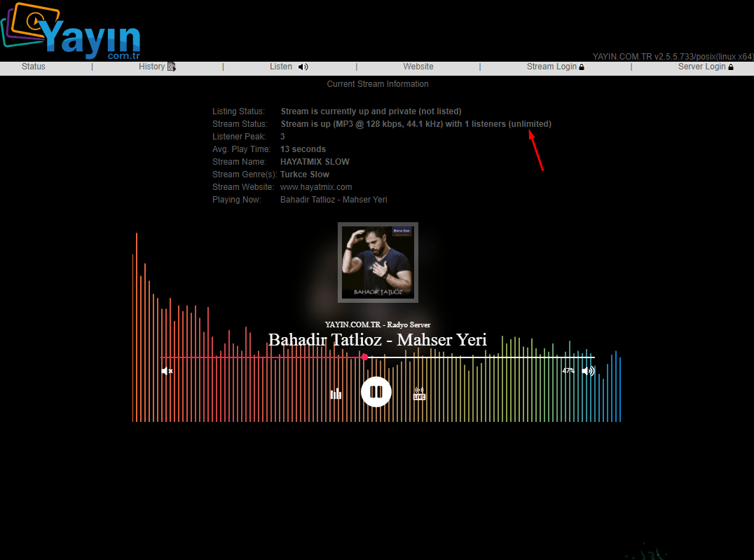This screenshot has width=754, height=560.
Task: Click the Yayin com.tr logo
Action: [71, 32]
